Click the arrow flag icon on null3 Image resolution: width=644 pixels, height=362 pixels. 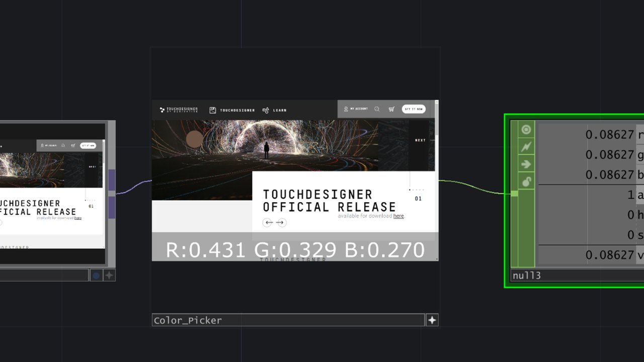pos(526,164)
